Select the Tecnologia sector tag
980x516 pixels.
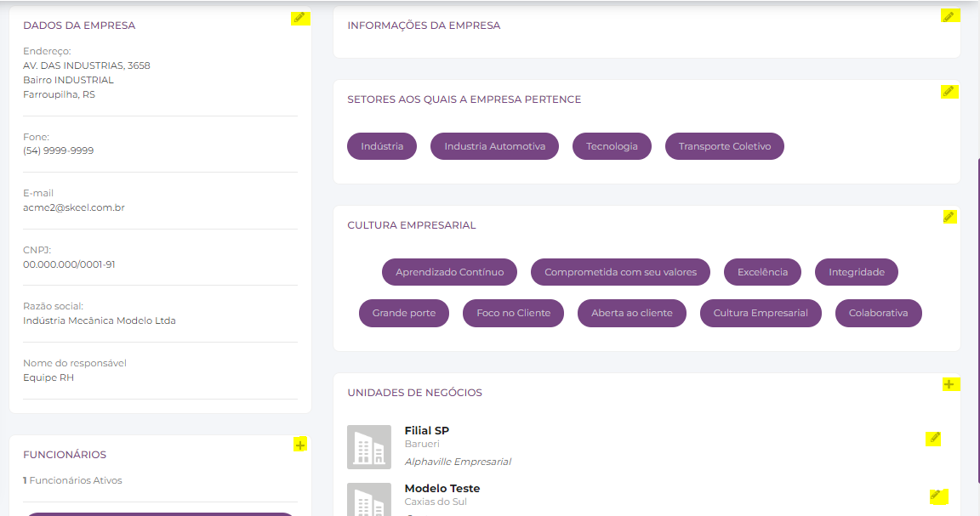[x=612, y=146]
